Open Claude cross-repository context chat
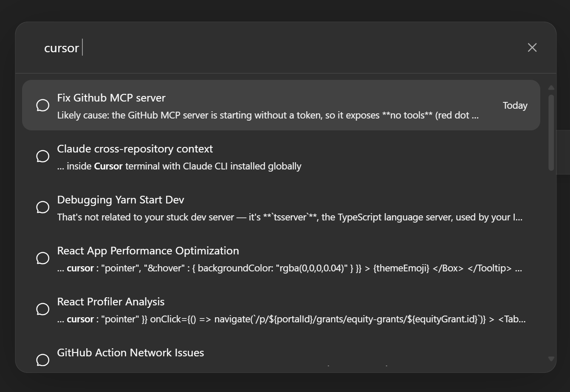The height and width of the screenshot is (392, 570). click(x=135, y=149)
